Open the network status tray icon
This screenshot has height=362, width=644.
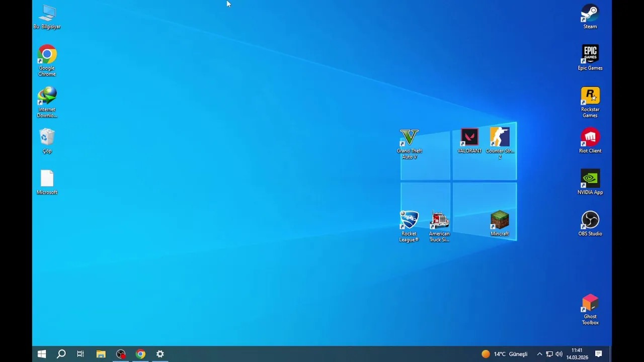coord(549,354)
